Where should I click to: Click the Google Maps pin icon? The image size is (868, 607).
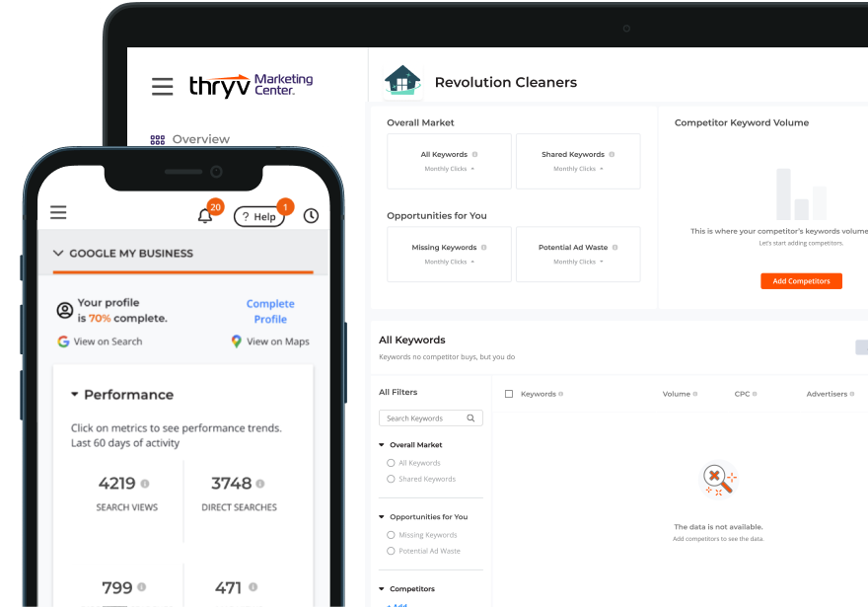point(237,341)
